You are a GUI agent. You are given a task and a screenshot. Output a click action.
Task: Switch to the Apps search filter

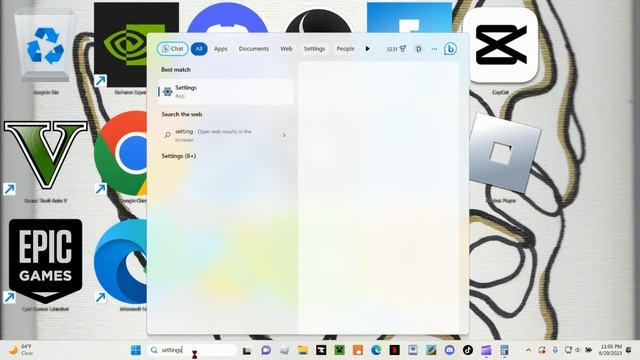pos(220,49)
